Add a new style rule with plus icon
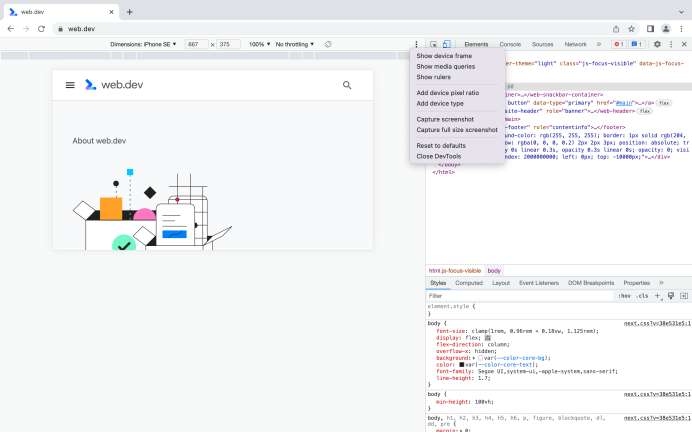 657,296
